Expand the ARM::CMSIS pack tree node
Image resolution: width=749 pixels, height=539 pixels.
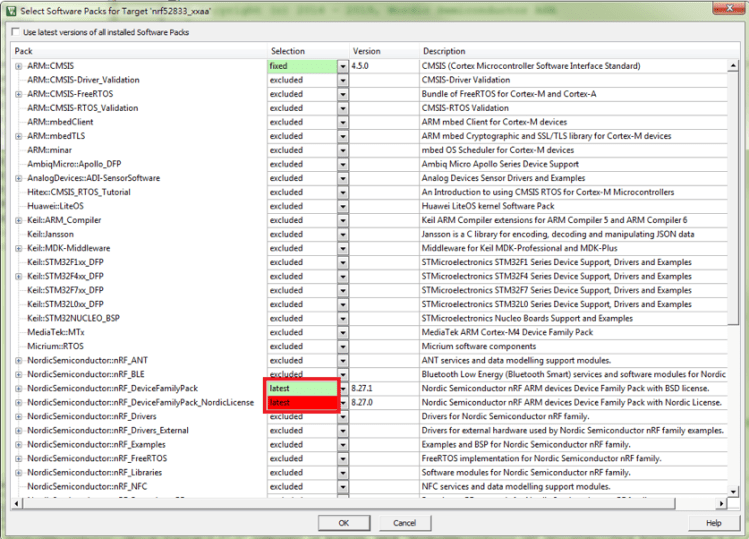point(18,66)
